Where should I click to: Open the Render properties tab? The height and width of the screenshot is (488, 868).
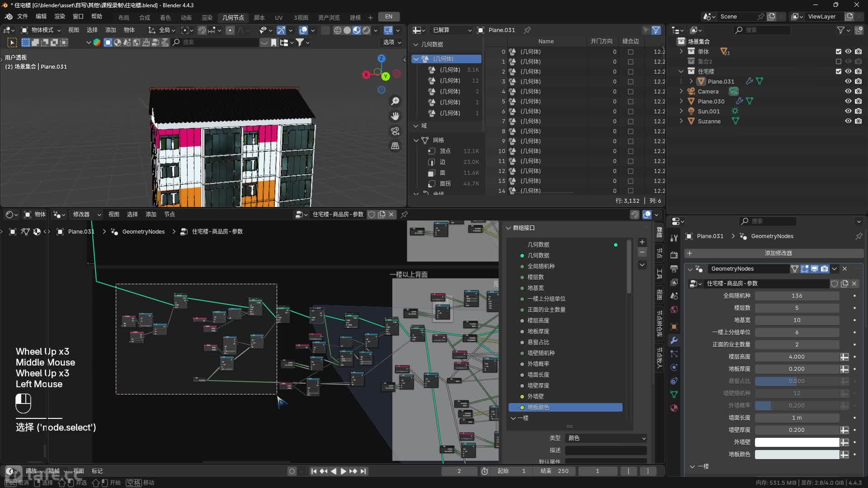tap(674, 255)
